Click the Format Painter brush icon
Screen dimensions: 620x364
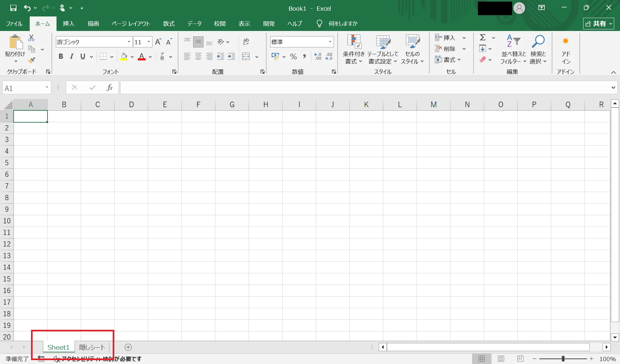[x=31, y=60]
